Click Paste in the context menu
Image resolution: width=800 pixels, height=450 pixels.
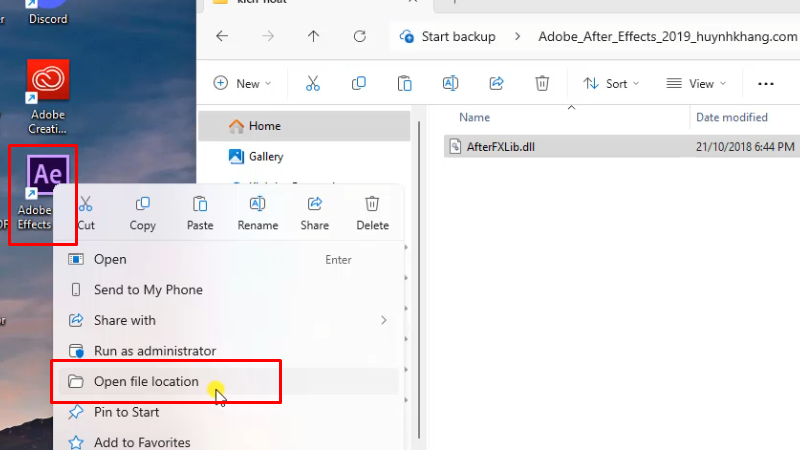[200, 213]
